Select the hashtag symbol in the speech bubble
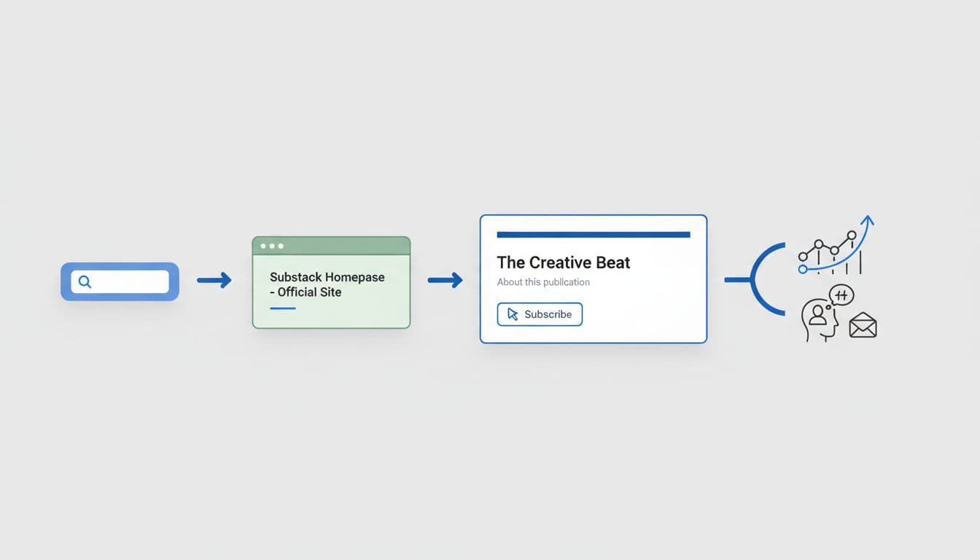This screenshot has height=560, width=980. 840,295
